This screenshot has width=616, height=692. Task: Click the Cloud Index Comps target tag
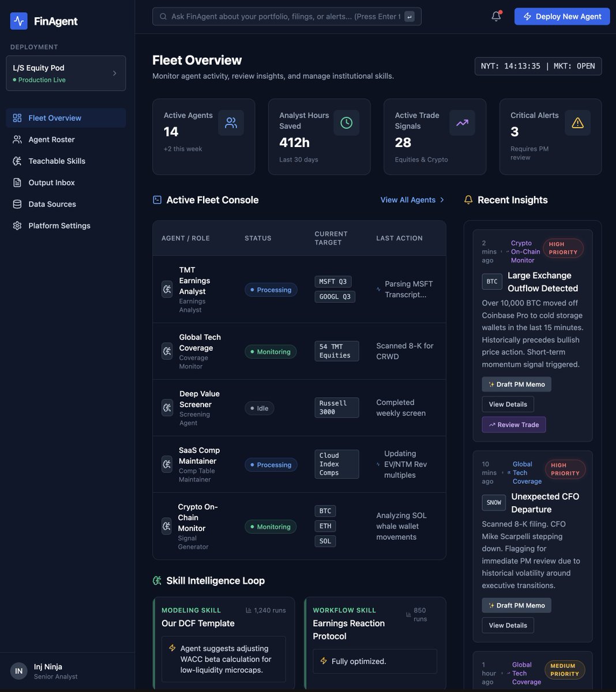coord(337,464)
